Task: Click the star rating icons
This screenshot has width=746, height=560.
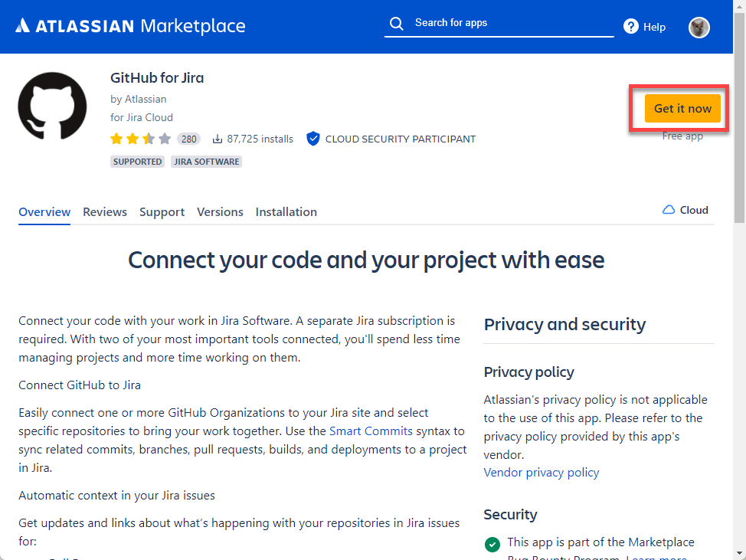Action: (x=140, y=139)
